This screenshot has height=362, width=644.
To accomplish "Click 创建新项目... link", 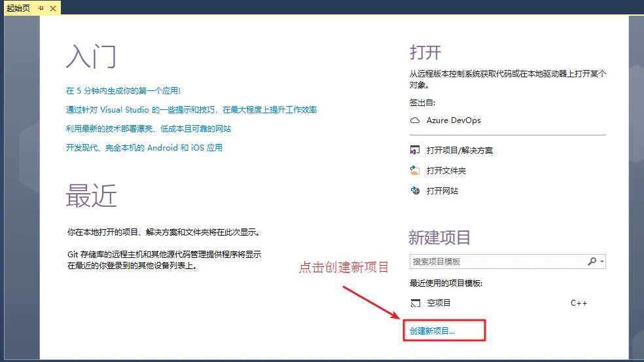I will [432, 331].
